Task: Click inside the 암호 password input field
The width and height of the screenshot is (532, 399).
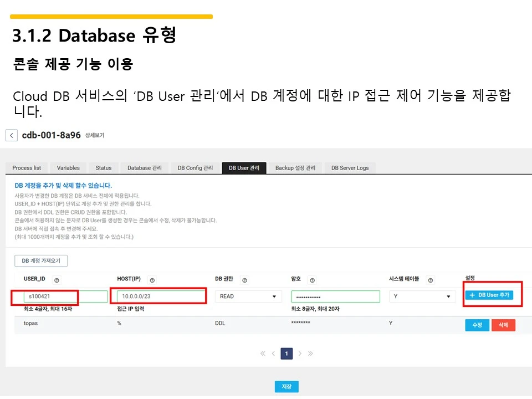Action: (335, 296)
